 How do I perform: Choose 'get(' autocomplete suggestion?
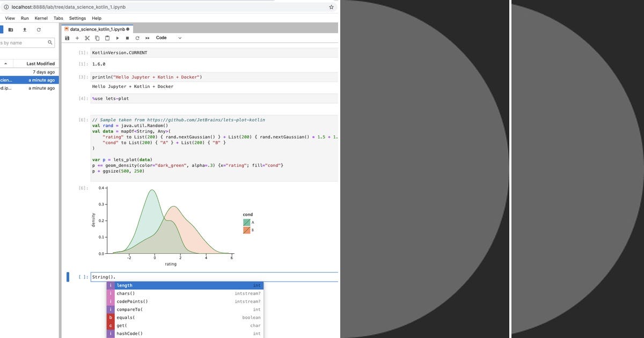tap(185, 326)
